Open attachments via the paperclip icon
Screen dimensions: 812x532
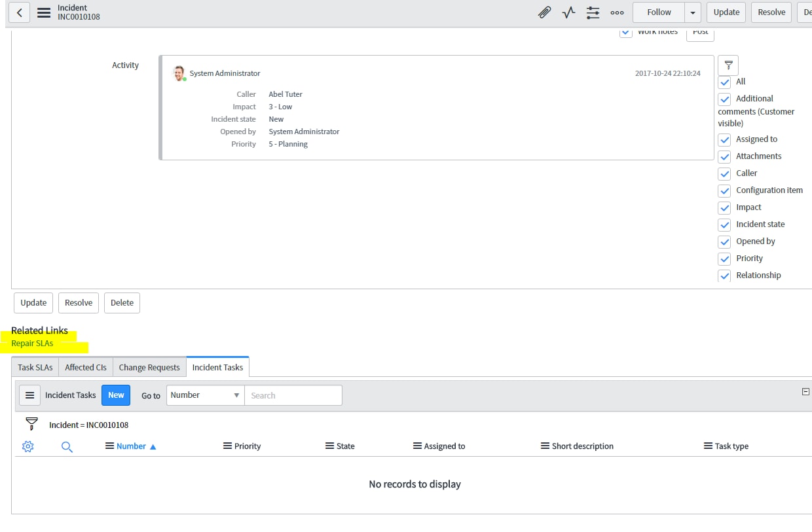tap(544, 12)
